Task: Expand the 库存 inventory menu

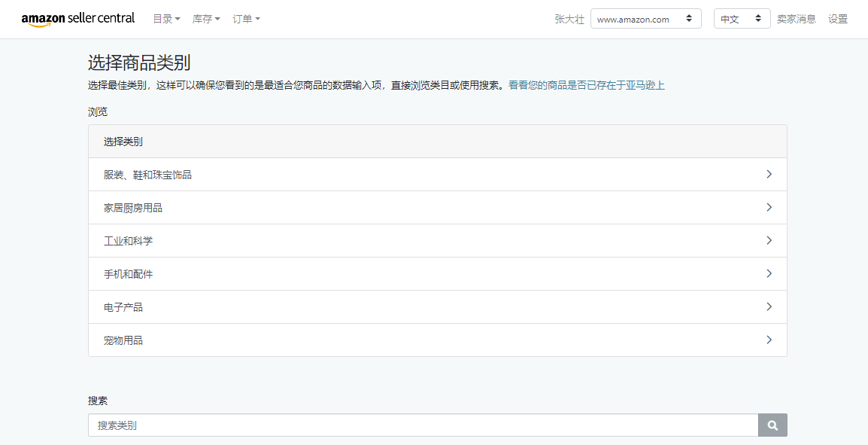Action: coord(206,19)
